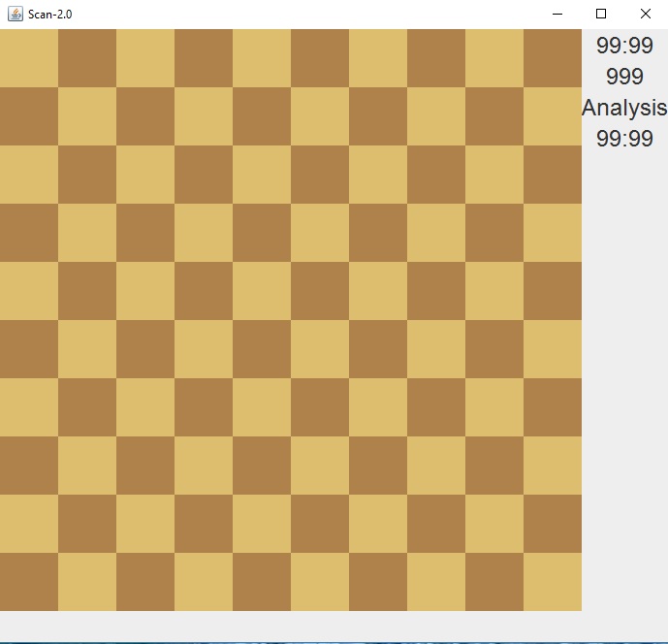Screen dimensions: 668x644
Task: Click last light square in bottom row's left neighbor
Action: click(x=494, y=582)
